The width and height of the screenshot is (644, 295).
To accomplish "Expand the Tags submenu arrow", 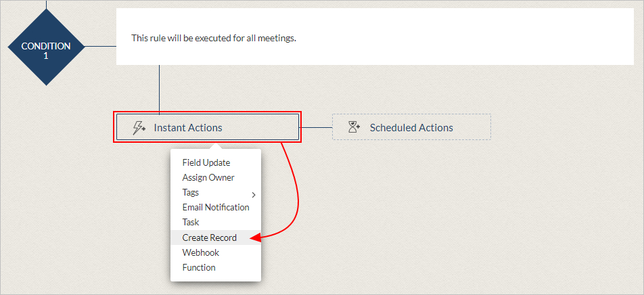I will [254, 195].
